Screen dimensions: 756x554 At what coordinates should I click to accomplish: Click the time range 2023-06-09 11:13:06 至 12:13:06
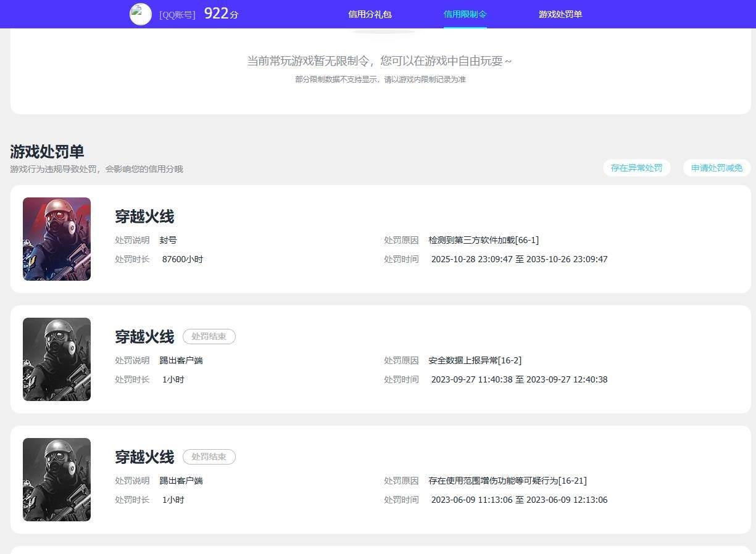point(520,500)
